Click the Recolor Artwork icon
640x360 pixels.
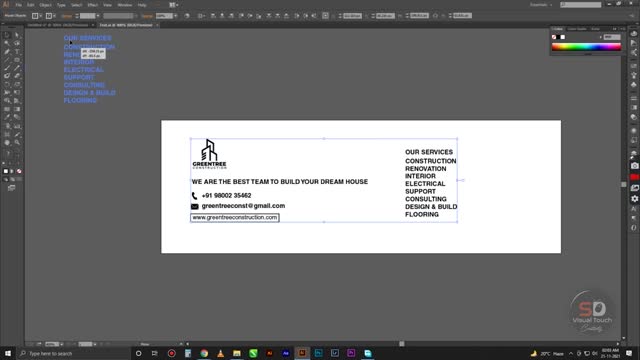(187, 16)
